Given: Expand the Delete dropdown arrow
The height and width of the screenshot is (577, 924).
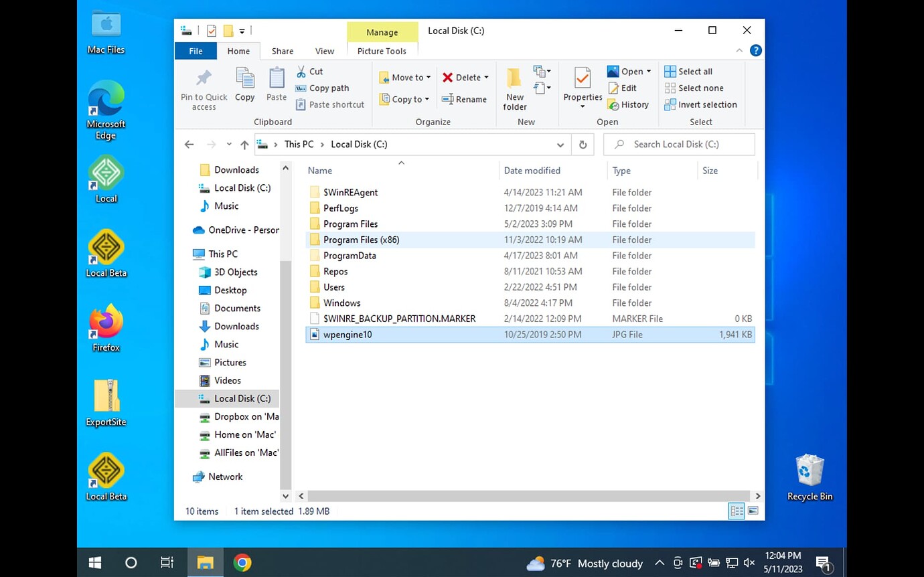Looking at the screenshot, I should [487, 77].
